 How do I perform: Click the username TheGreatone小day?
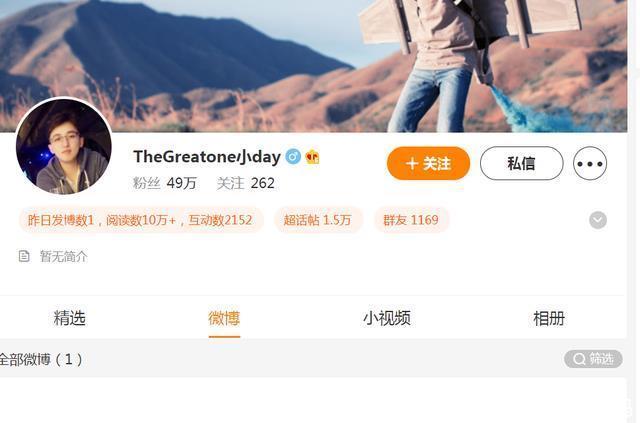(207, 157)
